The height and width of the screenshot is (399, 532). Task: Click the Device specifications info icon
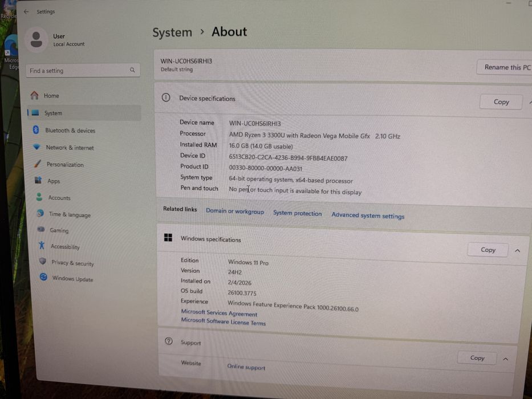click(166, 97)
